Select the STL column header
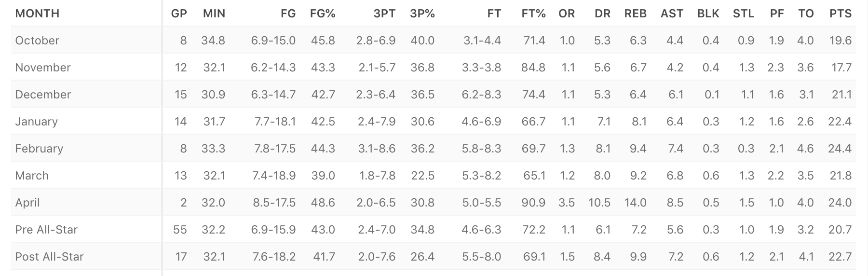 (x=744, y=14)
